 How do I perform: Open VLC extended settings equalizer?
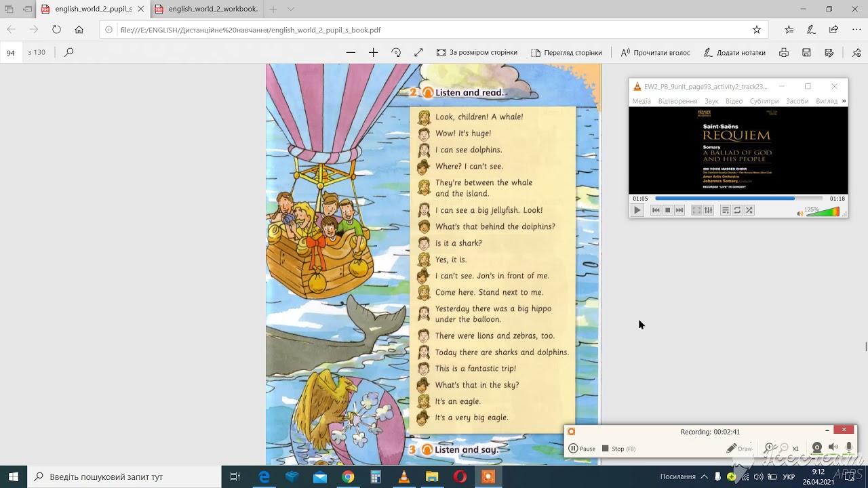pyautogui.click(x=709, y=210)
